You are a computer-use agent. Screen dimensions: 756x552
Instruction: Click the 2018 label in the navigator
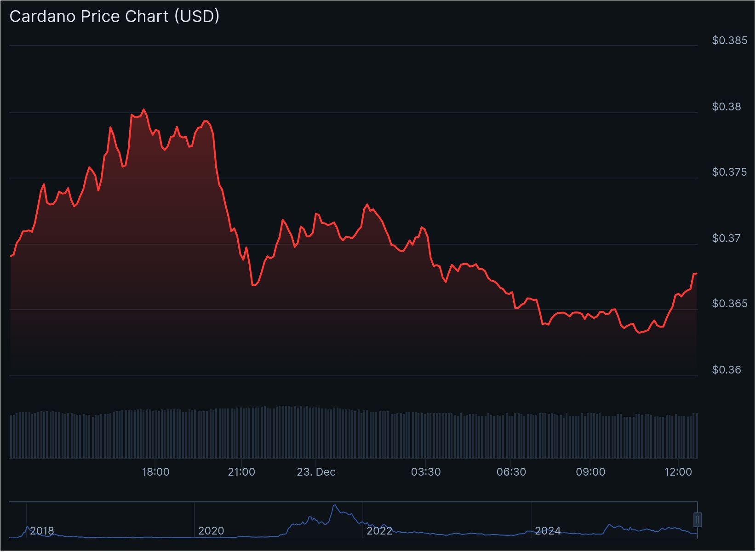(x=42, y=531)
